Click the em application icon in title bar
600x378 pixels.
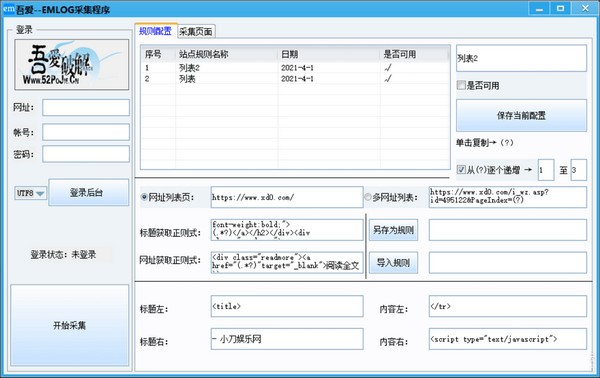coord(8,9)
